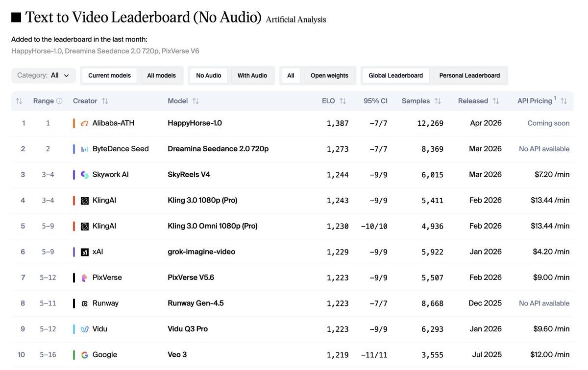588x370 pixels.
Task: Click the xAI logo icon
Action: [84, 252]
